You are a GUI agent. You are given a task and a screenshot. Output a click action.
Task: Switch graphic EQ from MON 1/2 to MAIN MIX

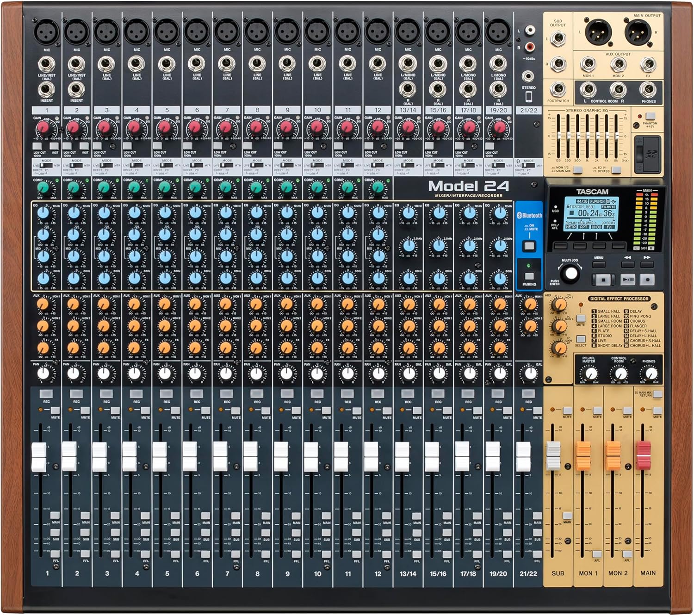click(578, 170)
